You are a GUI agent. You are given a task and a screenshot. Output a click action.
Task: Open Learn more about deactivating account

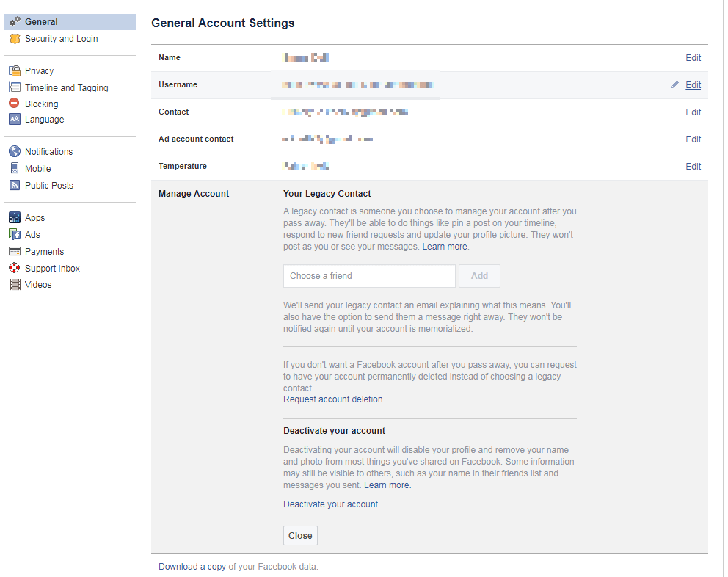[387, 485]
